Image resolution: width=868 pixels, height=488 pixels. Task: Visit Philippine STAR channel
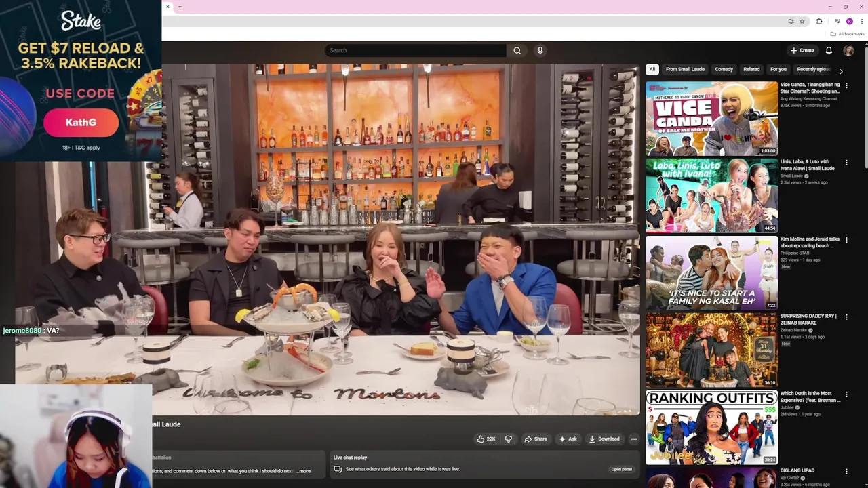(795, 253)
